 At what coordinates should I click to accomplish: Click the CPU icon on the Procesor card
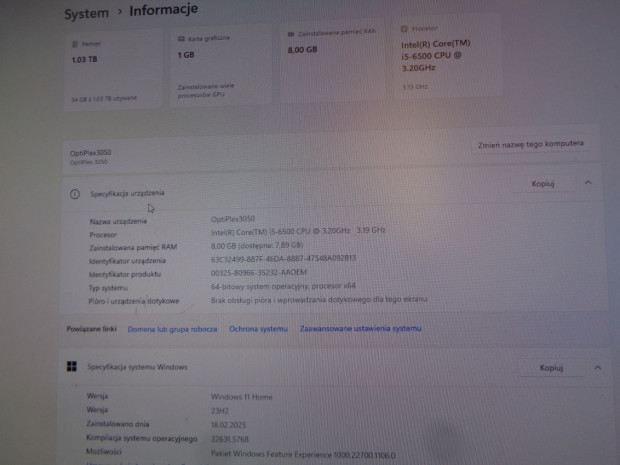point(404,29)
